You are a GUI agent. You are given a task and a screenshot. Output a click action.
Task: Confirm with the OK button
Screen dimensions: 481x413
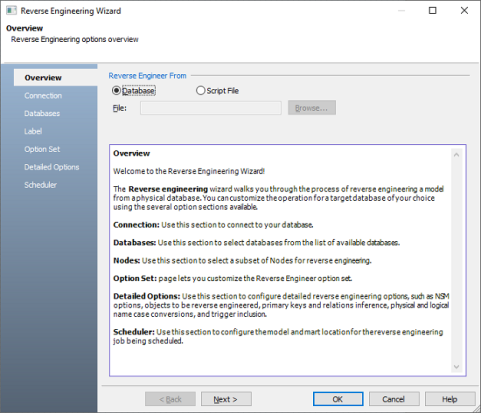point(338,399)
